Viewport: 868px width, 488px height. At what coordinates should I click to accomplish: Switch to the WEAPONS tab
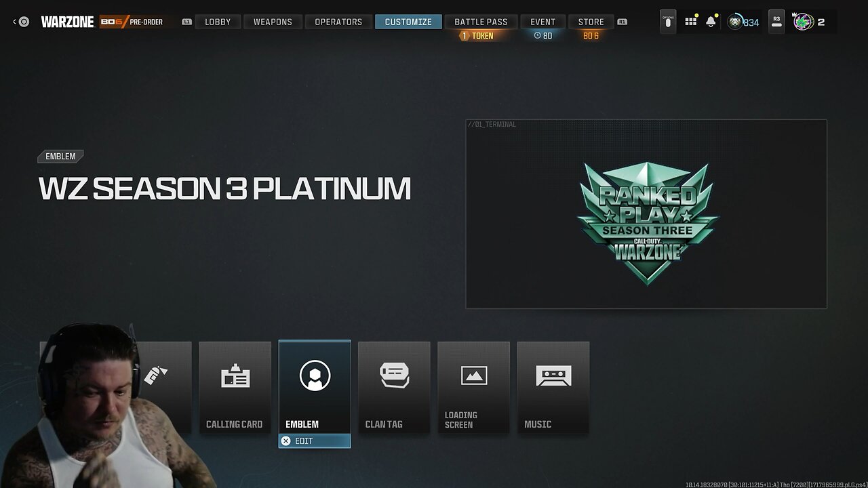(273, 22)
